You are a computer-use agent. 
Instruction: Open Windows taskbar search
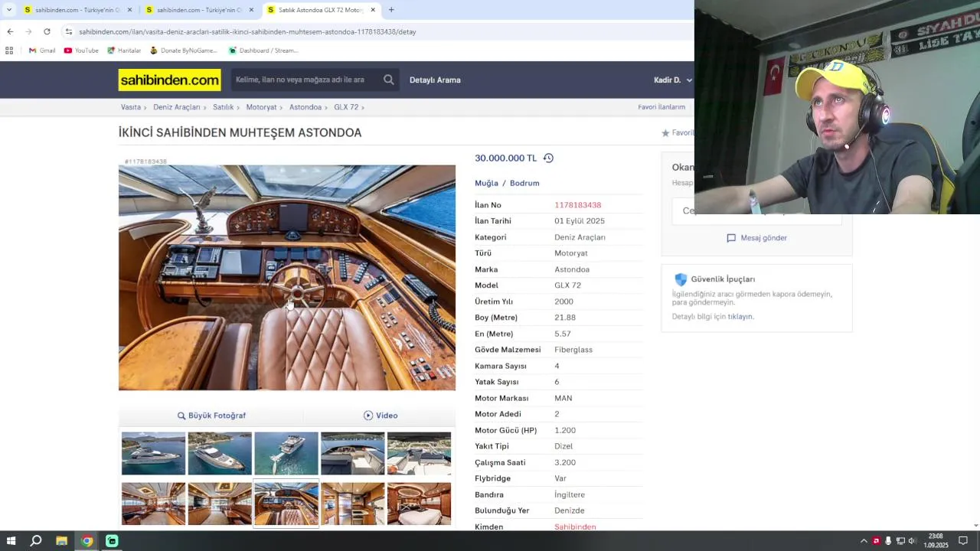tap(35, 541)
